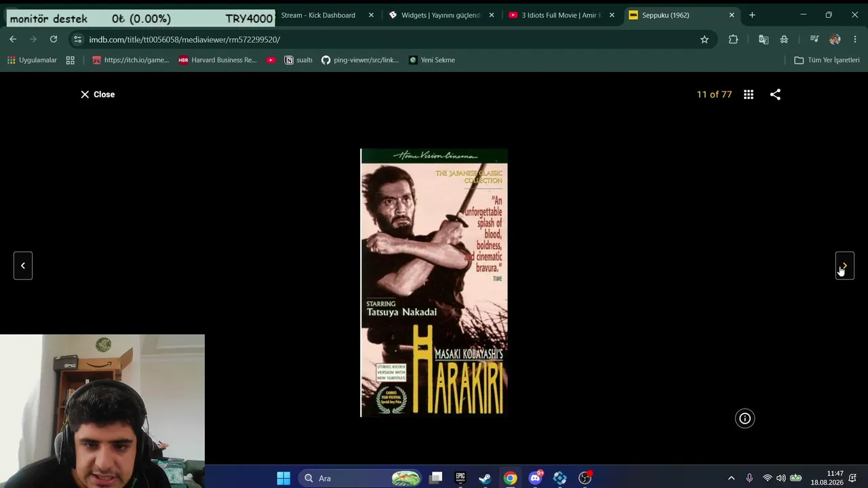Bookmark this page with the star
868x488 pixels.
(705, 39)
